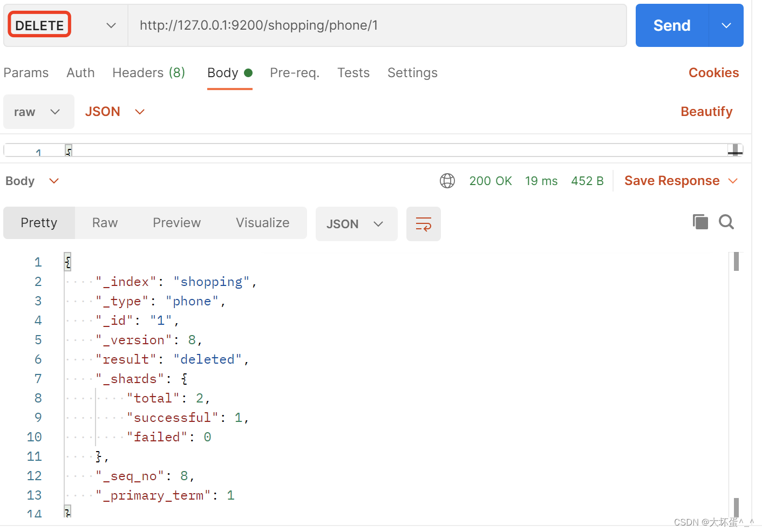Viewport: 762px width, 532px height.
Task: Expand the response Body section dropdown
Action: [x=32, y=181]
